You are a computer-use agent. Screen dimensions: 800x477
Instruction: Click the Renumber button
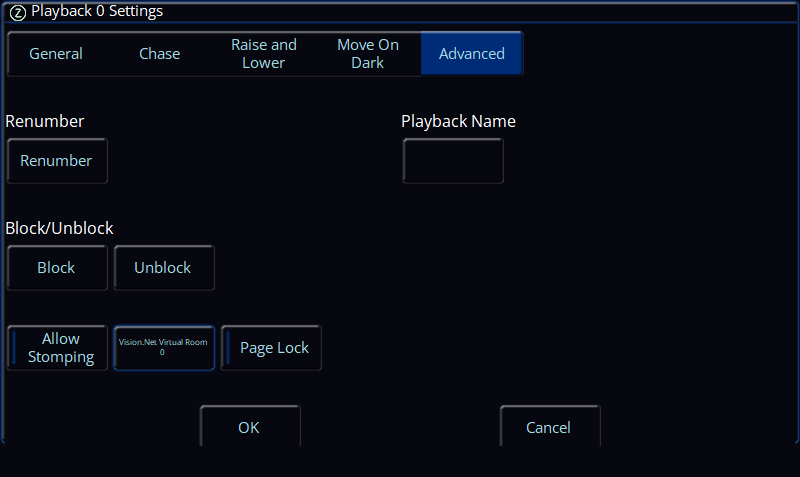(57, 161)
